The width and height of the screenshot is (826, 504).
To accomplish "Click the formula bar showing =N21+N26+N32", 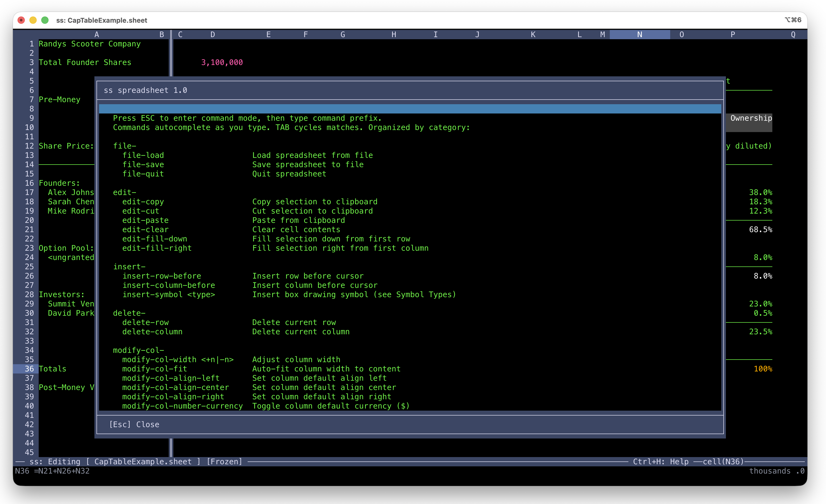I will tap(61, 471).
